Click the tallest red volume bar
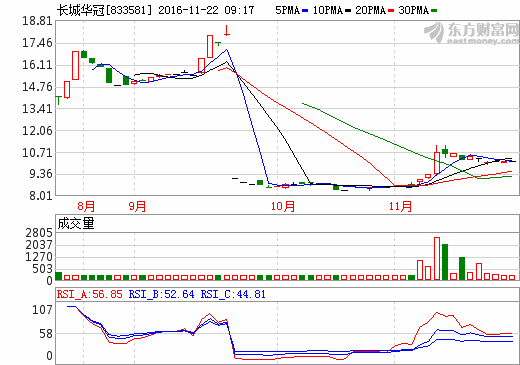Screen dimensions: 520x365 (437, 259)
